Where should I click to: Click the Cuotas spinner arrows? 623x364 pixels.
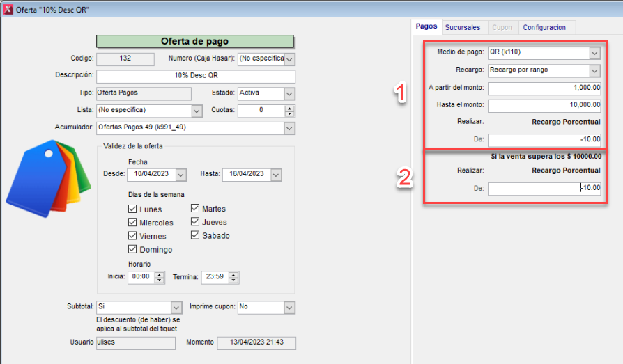pos(290,111)
